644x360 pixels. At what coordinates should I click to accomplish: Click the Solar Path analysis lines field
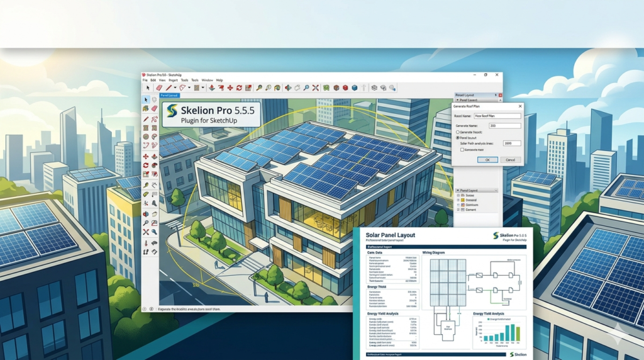point(512,143)
